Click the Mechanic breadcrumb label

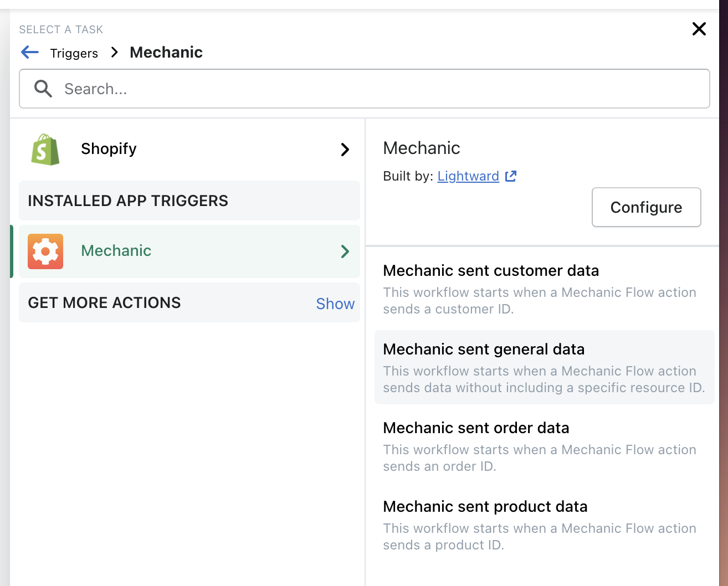point(166,52)
